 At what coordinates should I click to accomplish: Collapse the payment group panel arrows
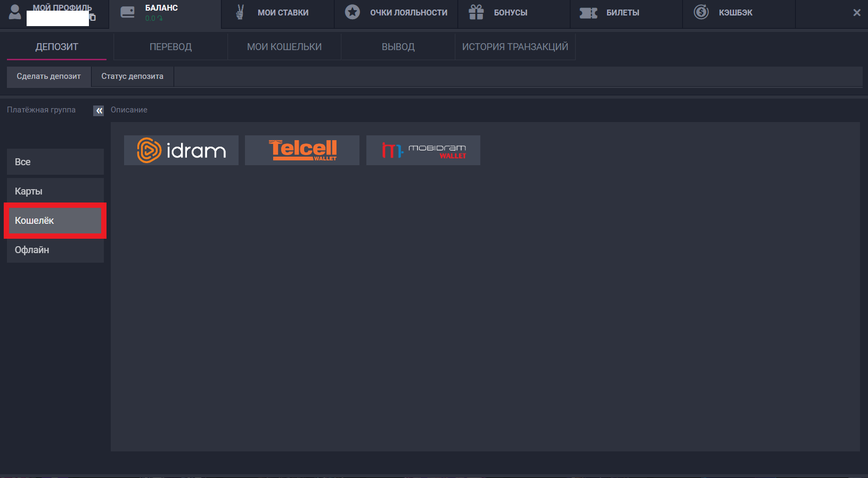point(99,110)
